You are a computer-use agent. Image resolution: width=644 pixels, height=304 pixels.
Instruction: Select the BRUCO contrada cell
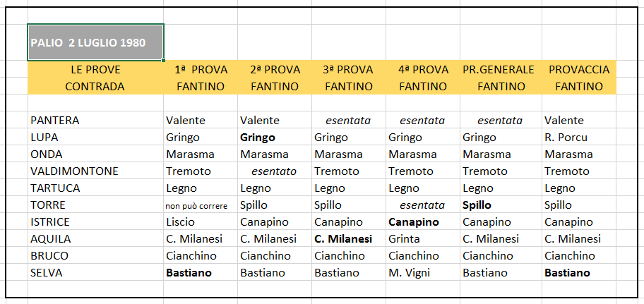tap(96, 255)
